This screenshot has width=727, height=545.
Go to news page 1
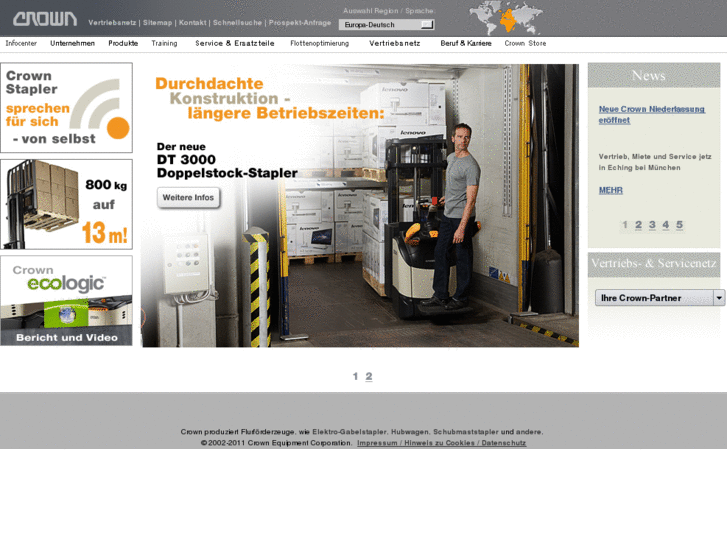click(625, 225)
